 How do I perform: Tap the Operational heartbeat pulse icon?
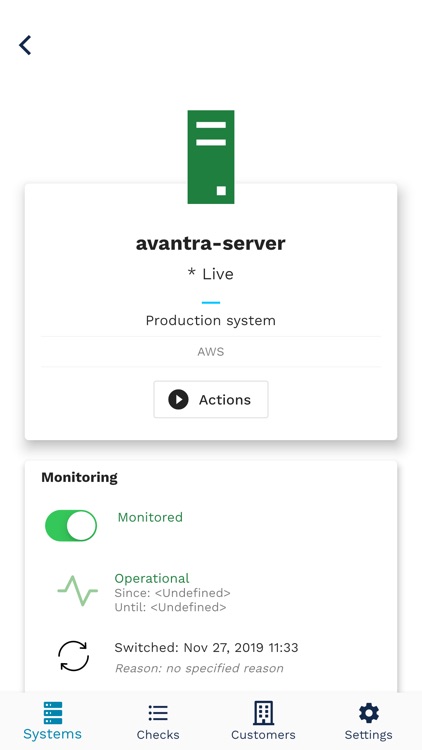coord(78,591)
